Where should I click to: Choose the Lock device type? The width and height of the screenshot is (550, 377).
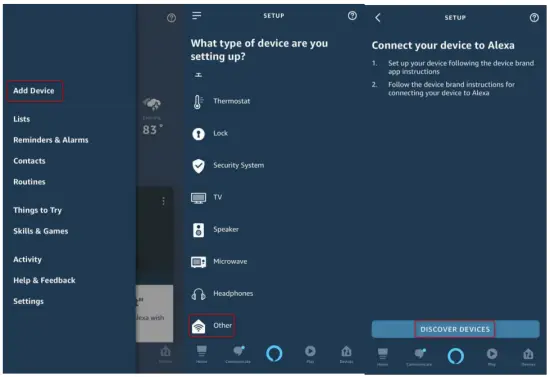pos(221,133)
